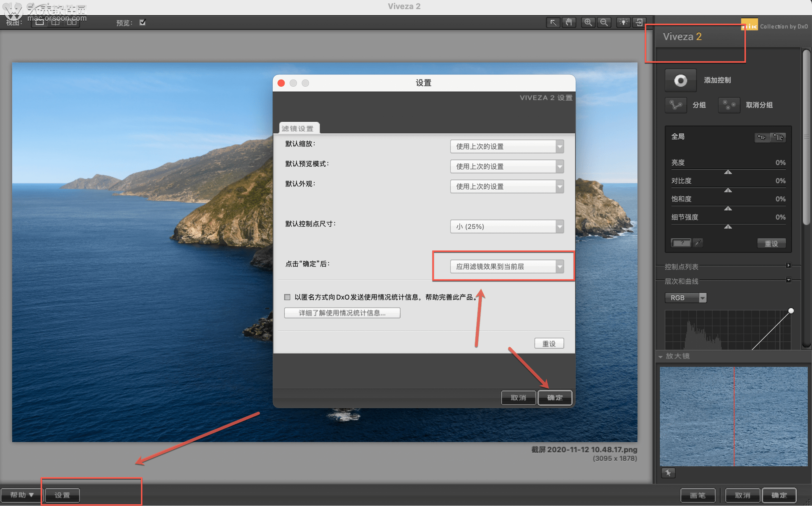Click the hide side panel icon
The image size is (812, 506).
[x=639, y=22]
